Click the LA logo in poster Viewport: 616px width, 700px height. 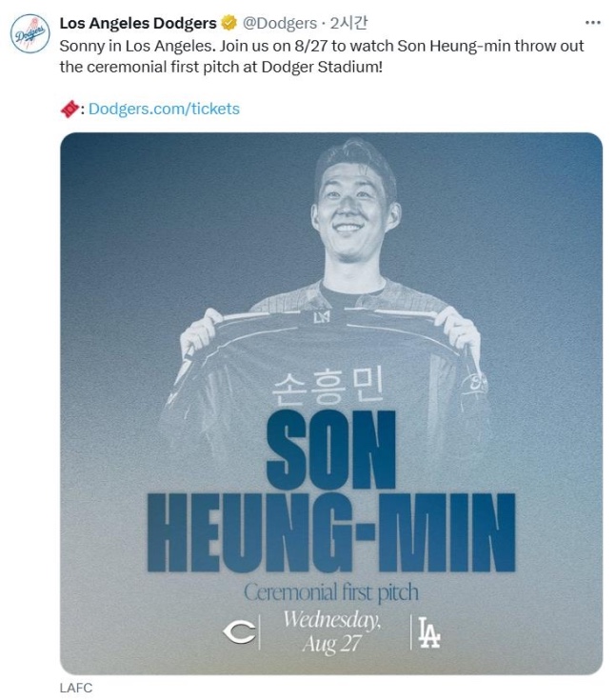click(x=428, y=631)
